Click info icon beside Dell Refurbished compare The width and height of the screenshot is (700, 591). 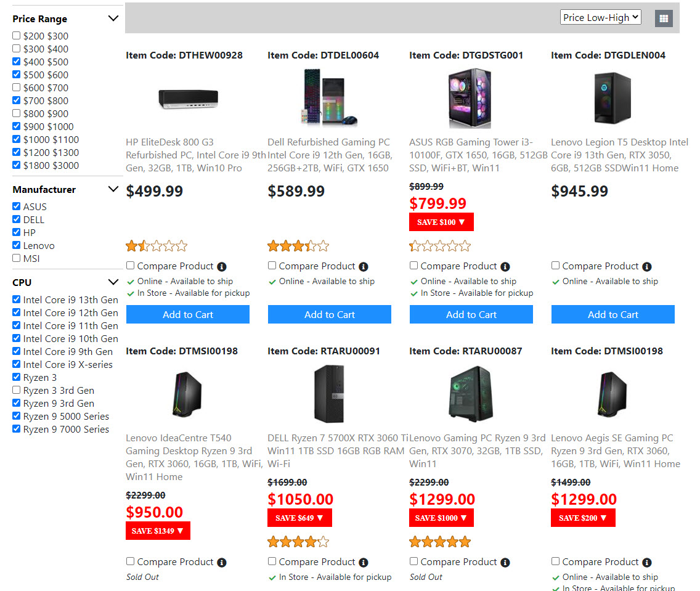tap(364, 267)
